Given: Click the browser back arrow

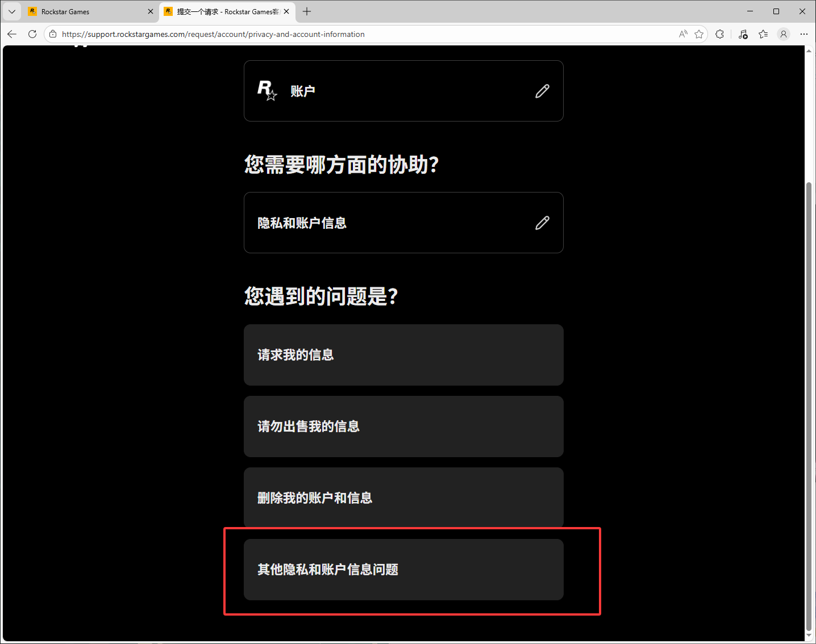Looking at the screenshot, I should tap(12, 34).
